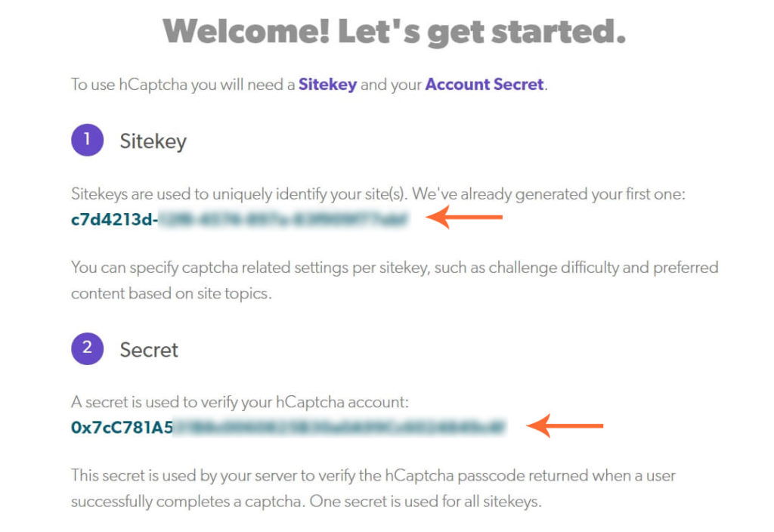Viewport: 774px width, 532px height.
Task: Click the orange arrow beside the sitekey
Action: pos(464,217)
